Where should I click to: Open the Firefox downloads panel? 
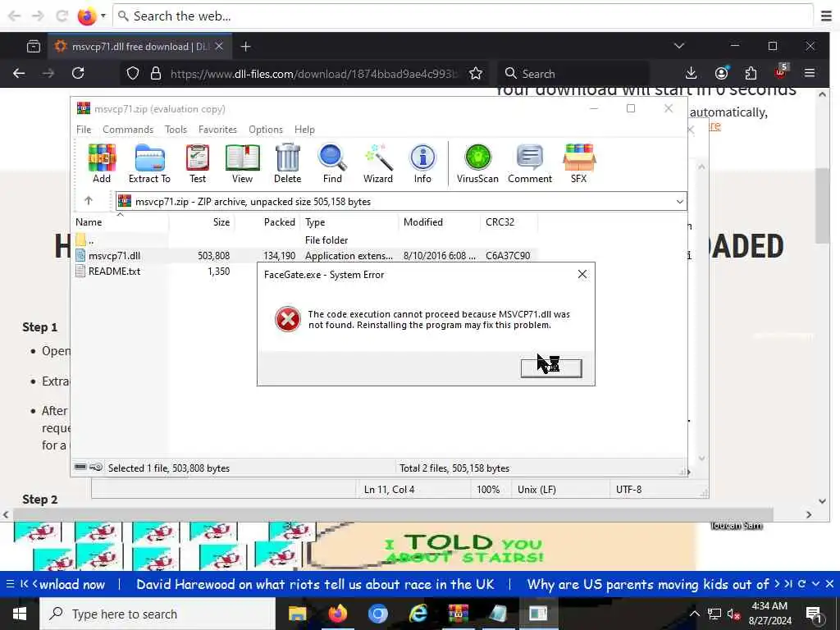pyautogui.click(x=691, y=73)
